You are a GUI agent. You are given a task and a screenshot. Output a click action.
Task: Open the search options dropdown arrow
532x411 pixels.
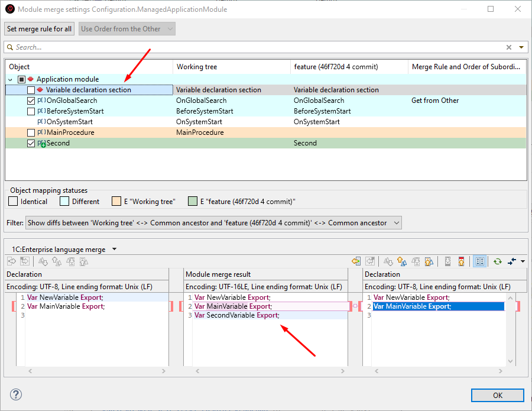(521, 47)
